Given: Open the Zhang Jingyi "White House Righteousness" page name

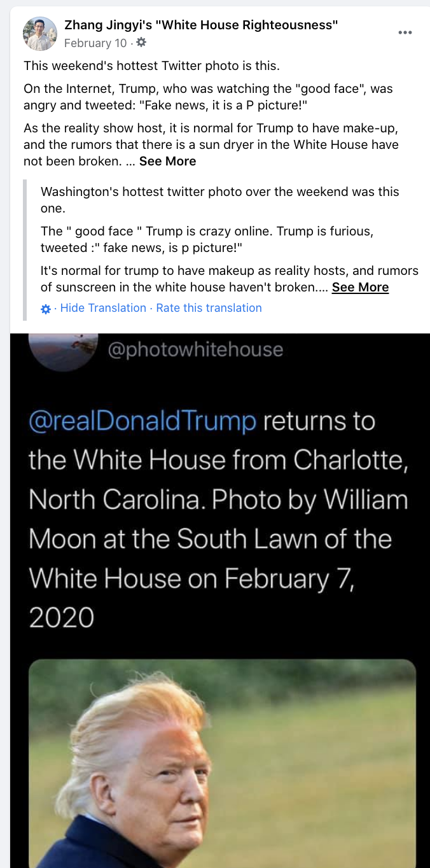Looking at the screenshot, I should click(201, 25).
